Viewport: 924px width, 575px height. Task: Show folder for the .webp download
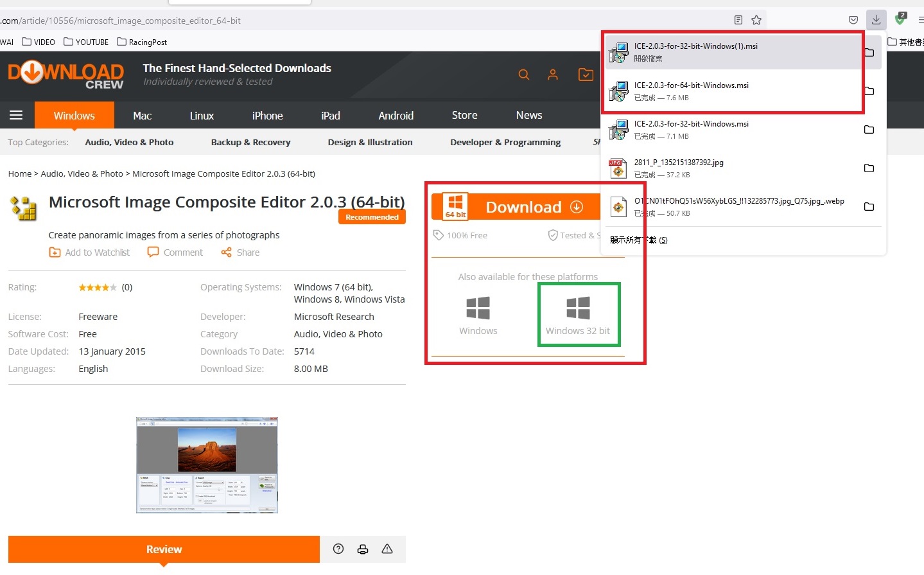tap(869, 206)
